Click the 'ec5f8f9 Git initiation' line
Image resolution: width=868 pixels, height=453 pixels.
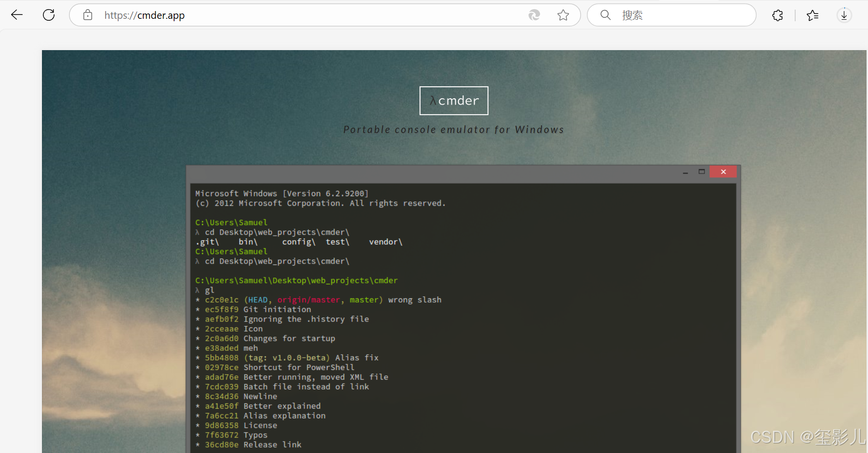(x=253, y=309)
